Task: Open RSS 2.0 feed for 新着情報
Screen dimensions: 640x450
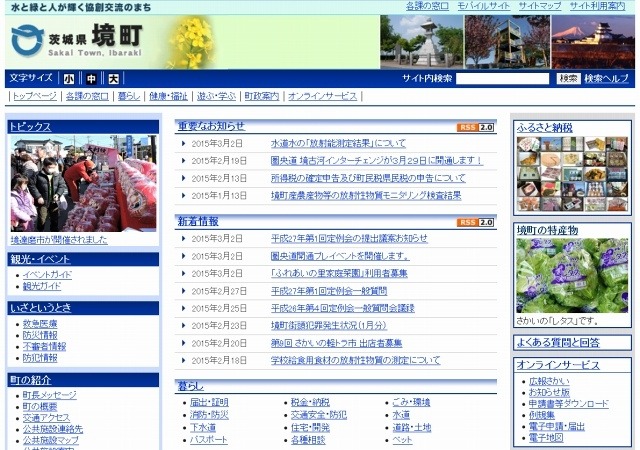Action: 476,223
